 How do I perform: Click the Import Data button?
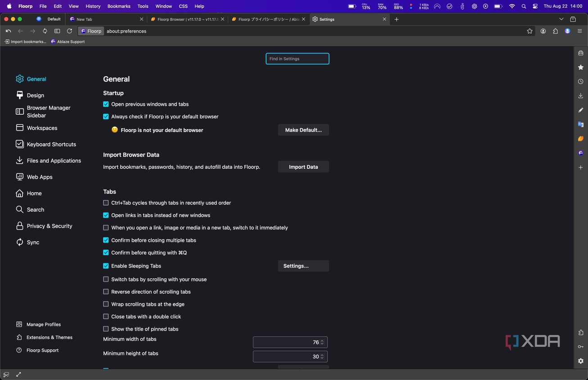coord(303,167)
